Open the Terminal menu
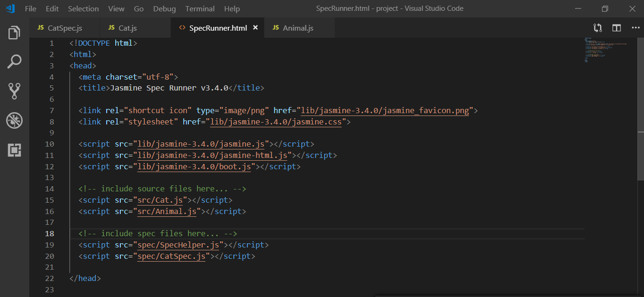Viewport: 644px width, 297px height. (200, 8)
